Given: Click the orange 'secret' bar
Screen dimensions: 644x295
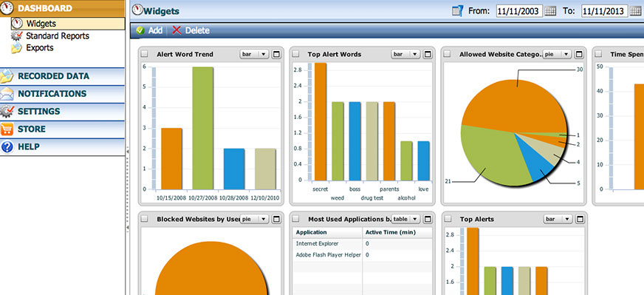Looking at the screenshot, I should [x=320, y=121].
